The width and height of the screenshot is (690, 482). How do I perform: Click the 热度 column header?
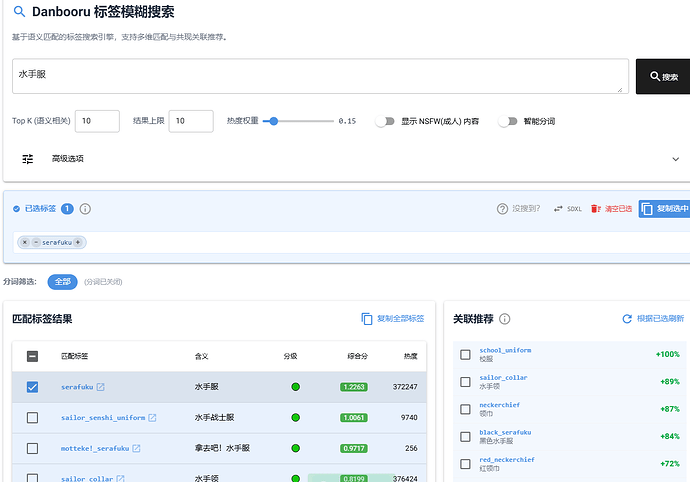click(411, 356)
